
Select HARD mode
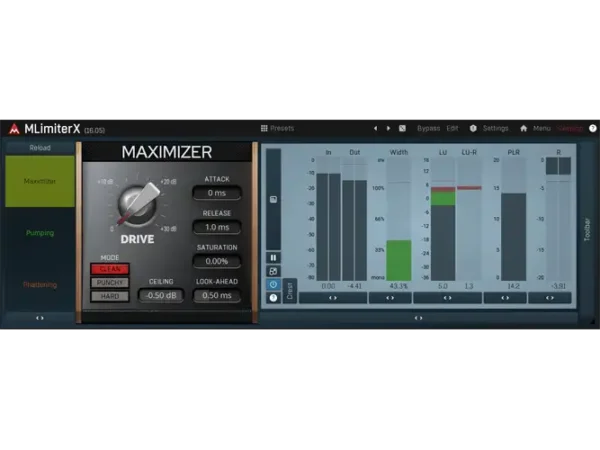pyautogui.click(x=110, y=296)
